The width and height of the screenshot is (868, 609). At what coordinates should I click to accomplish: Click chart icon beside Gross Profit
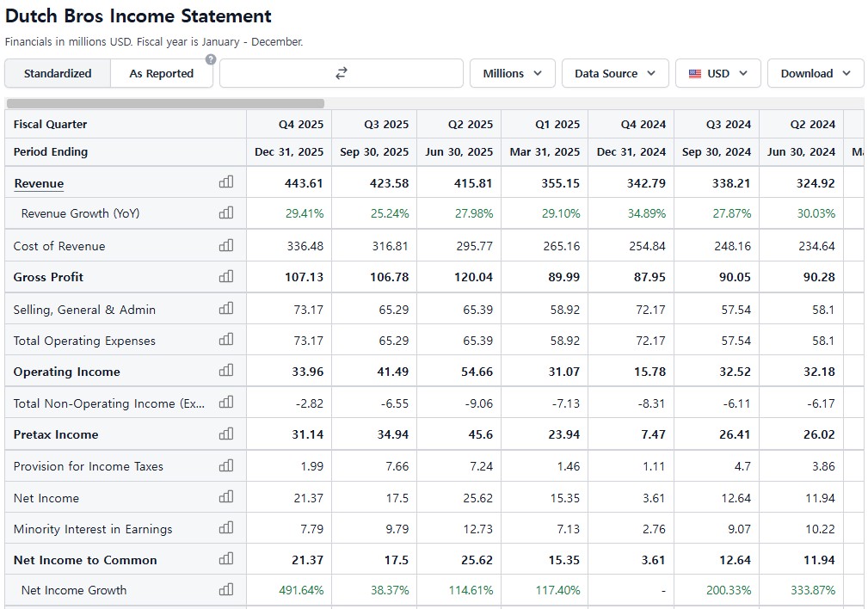(226, 276)
